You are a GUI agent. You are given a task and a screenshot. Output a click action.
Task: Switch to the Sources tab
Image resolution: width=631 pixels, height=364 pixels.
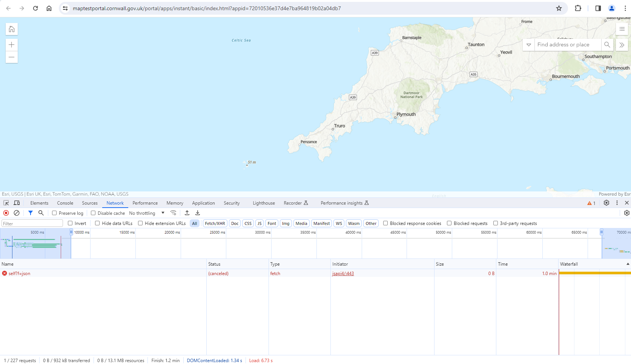coord(90,203)
